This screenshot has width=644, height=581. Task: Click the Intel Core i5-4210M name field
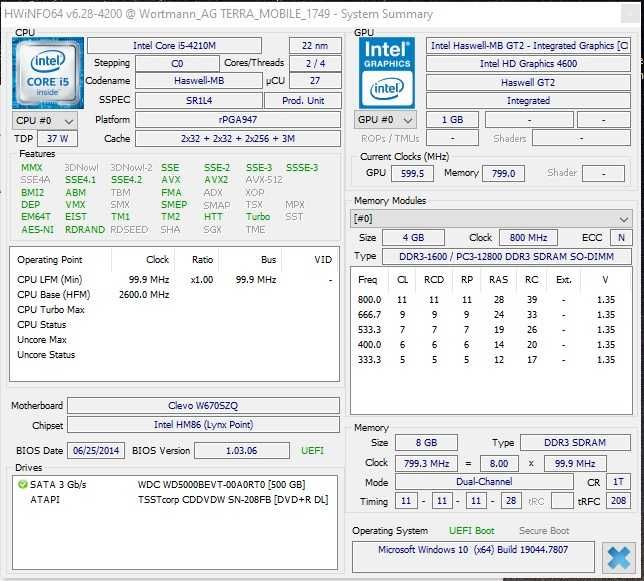pos(174,46)
